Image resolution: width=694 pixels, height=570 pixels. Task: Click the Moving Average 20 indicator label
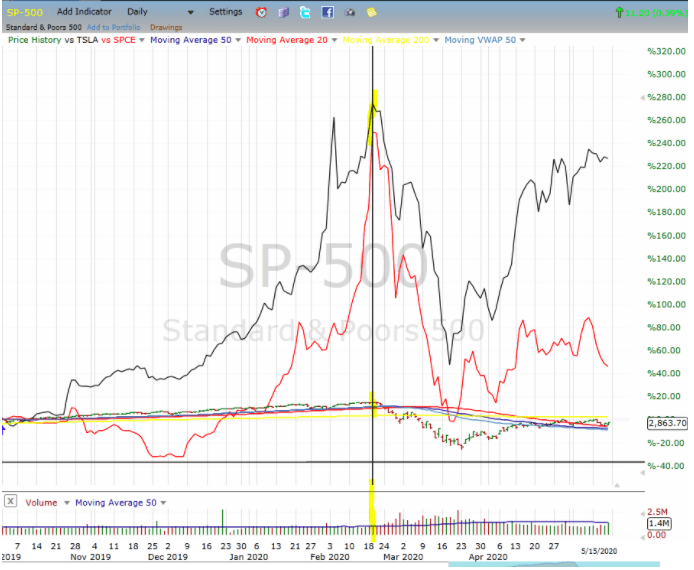click(287, 40)
